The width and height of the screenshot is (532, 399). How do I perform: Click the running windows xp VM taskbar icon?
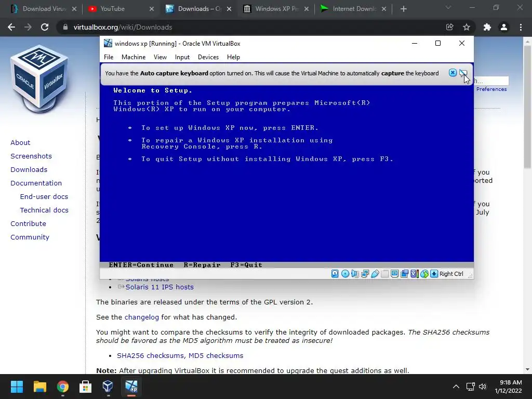(x=131, y=387)
